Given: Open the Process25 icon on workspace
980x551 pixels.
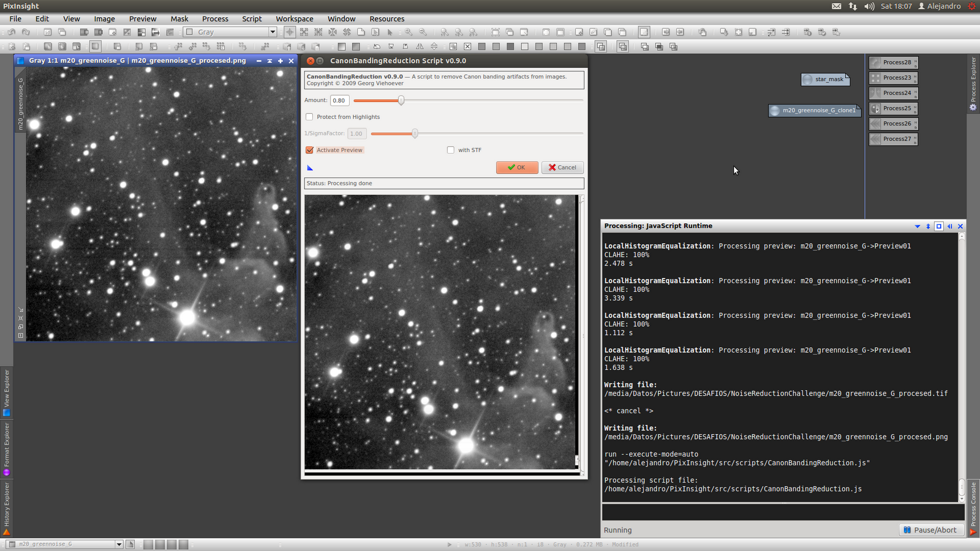Looking at the screenshot, I should (x=893, y=108).
